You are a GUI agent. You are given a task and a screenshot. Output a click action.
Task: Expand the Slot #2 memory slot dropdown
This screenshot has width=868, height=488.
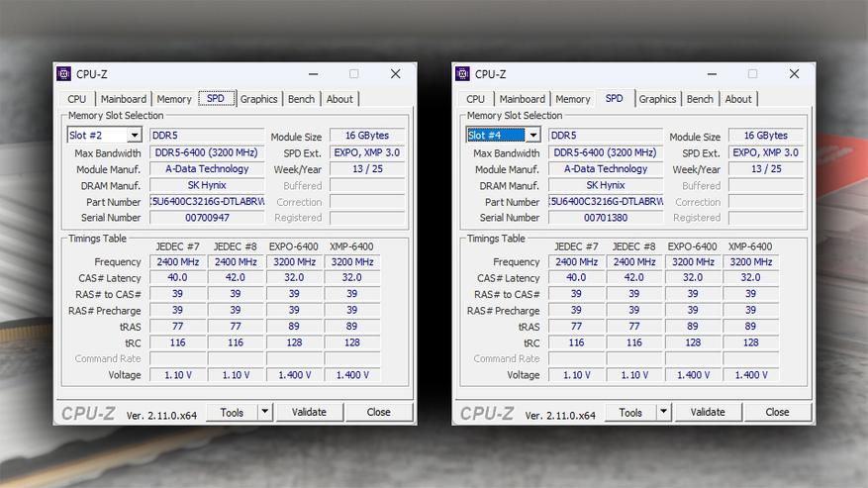coord(135,136)
